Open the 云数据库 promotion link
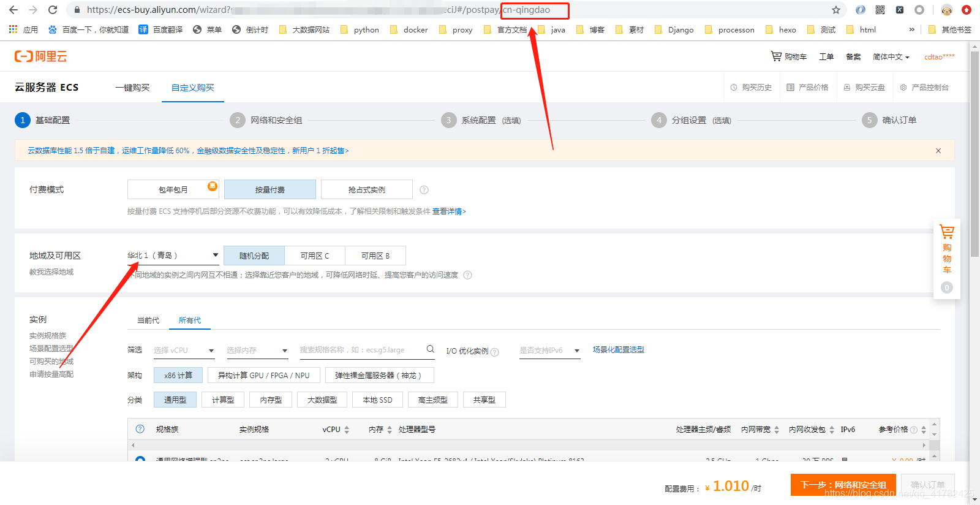The height and width of the screenshot is (505, 980). click(188, 151)
